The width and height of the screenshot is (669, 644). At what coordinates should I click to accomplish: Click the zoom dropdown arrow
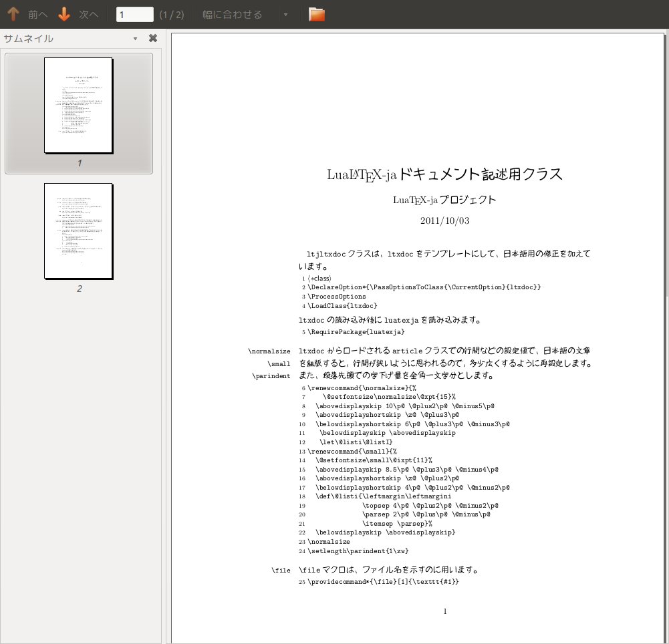click(285, 15)
